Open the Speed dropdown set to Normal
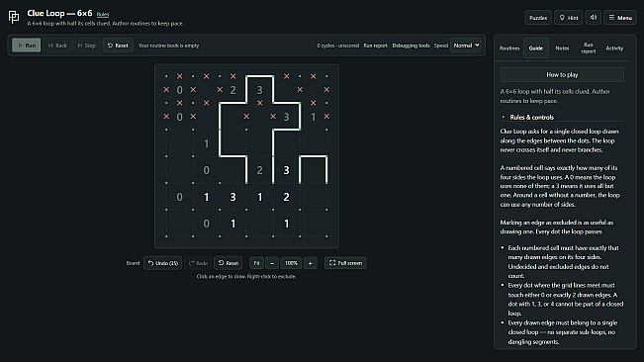Viewport: 644px width, 362px height. [x=466, y=45]
